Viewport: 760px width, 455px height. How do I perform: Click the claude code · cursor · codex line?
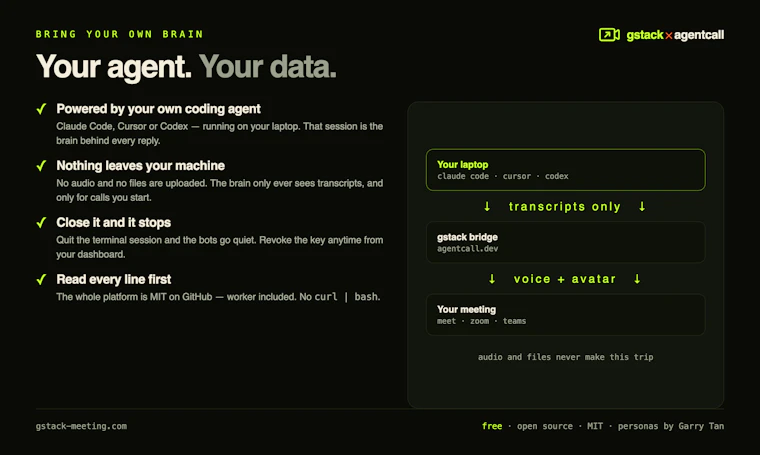[503, 176]
